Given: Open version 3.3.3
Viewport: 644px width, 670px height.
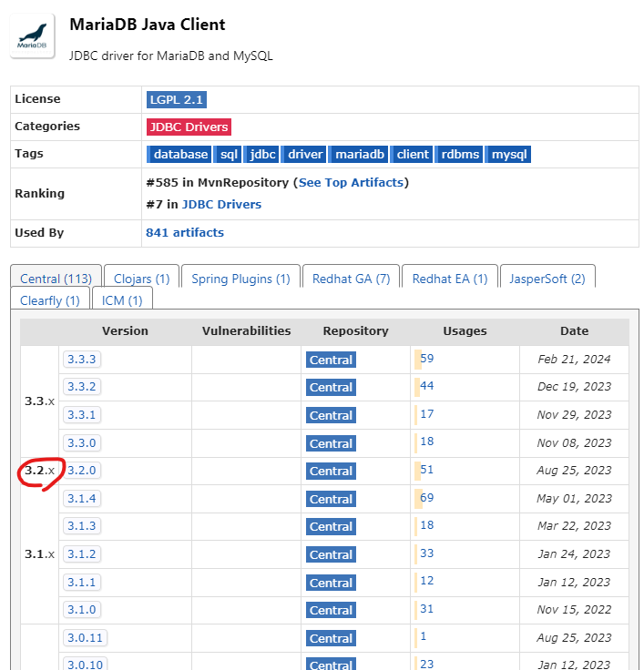Looking at the screenshot, I should pyautogui.click(x=82, y=359).
